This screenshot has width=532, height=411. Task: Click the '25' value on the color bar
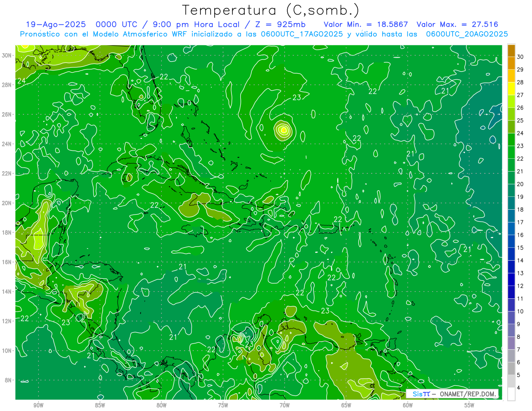(x=520, y=120)
